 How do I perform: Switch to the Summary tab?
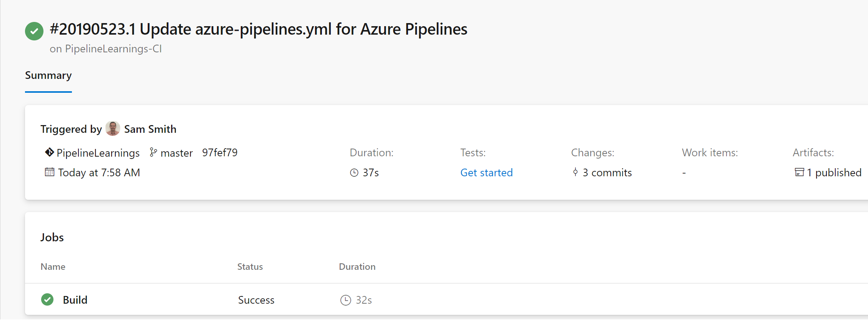click(48, 75)
